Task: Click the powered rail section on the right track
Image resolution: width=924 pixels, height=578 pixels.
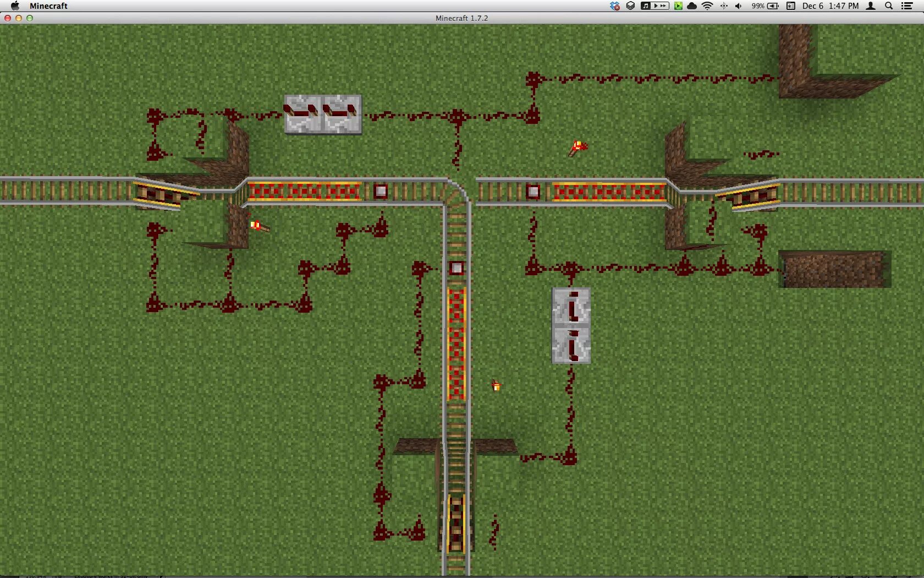Action: click(609, 192)
